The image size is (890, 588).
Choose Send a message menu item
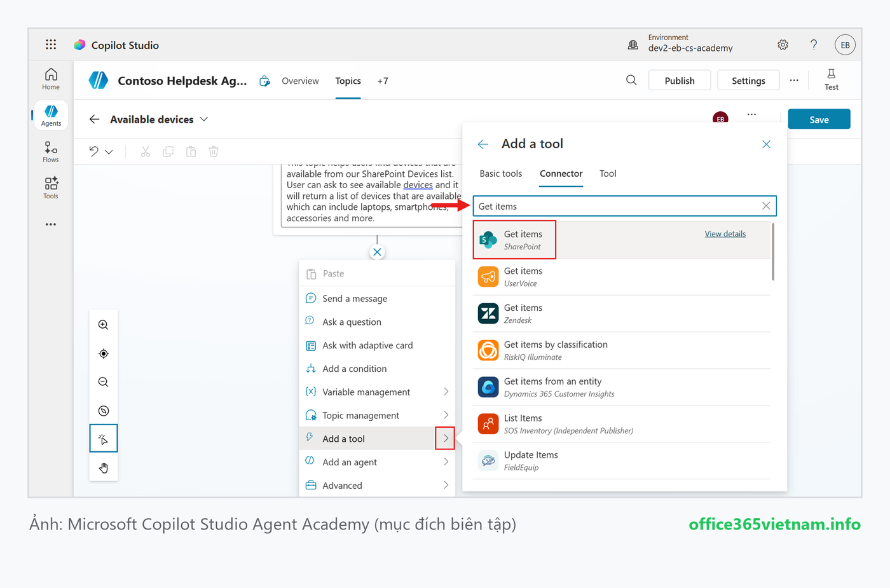(377, 298)
